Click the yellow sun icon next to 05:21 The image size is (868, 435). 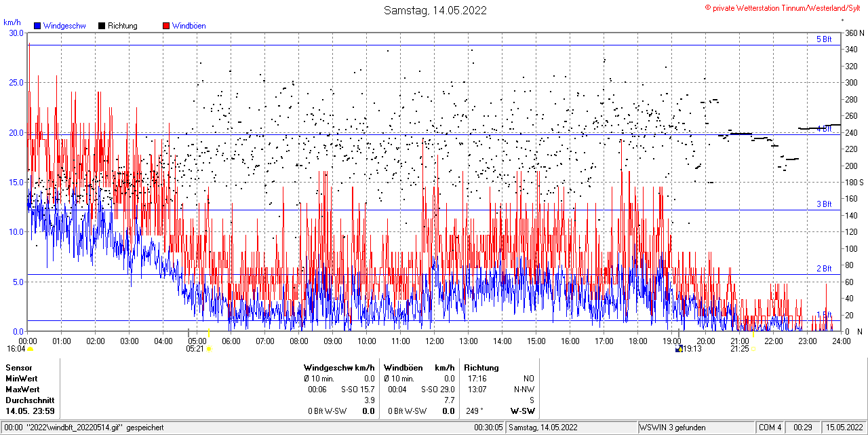point(210,349)
